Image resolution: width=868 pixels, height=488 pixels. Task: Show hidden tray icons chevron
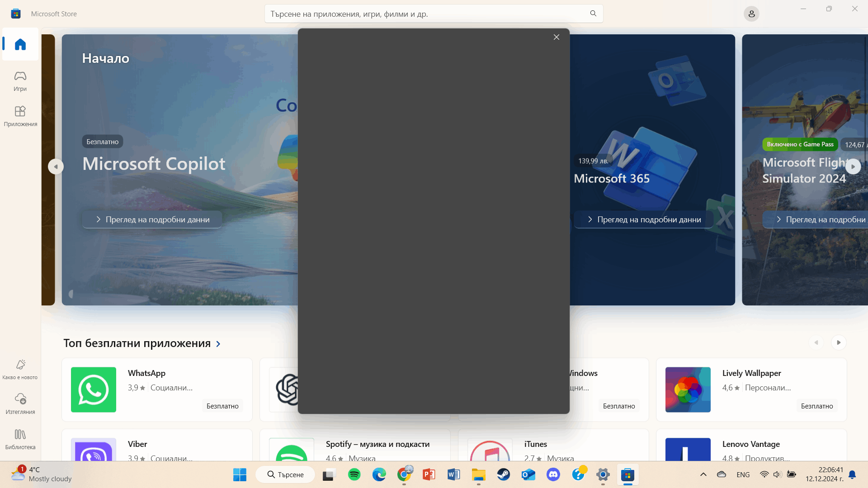pyautogui.click(x=703, y=474)
